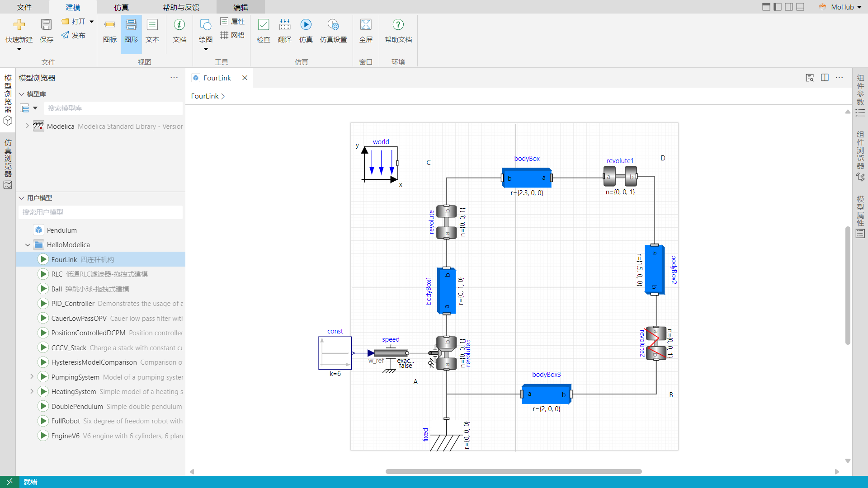Open the 属性 properties tool
The width and height of the screenshot is (868, 488).
[x=233, y=21]
